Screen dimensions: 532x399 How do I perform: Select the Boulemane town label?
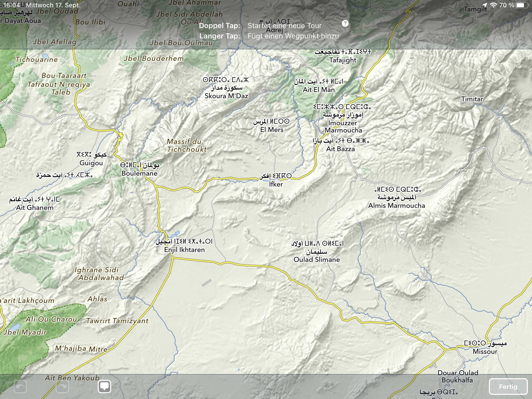[x=139, y=173]
